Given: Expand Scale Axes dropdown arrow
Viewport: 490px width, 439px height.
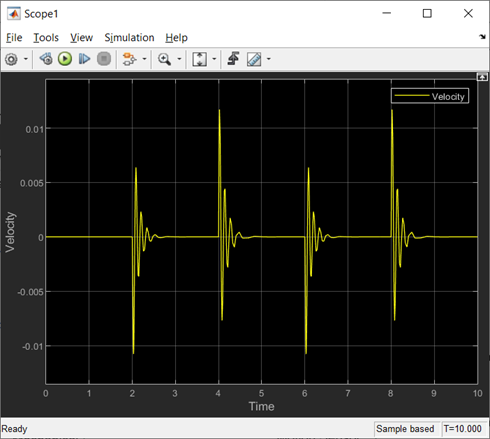Looking at the screenshot, I should click(x=214, y=59).
